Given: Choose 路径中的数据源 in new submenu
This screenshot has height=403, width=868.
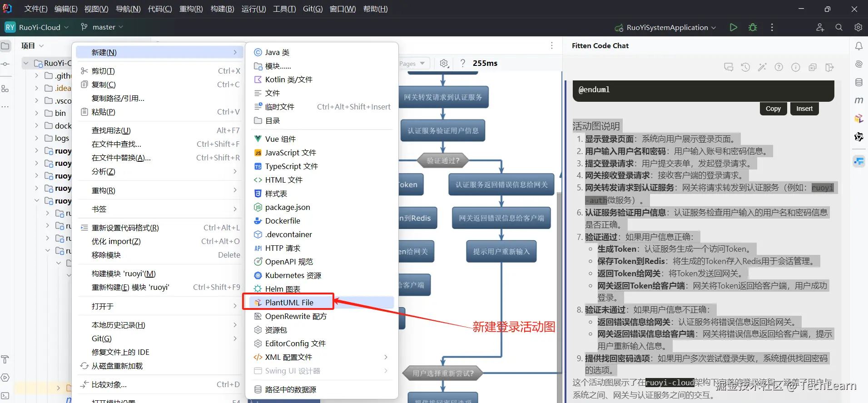Looking at the screenshot, I should 321,389.
